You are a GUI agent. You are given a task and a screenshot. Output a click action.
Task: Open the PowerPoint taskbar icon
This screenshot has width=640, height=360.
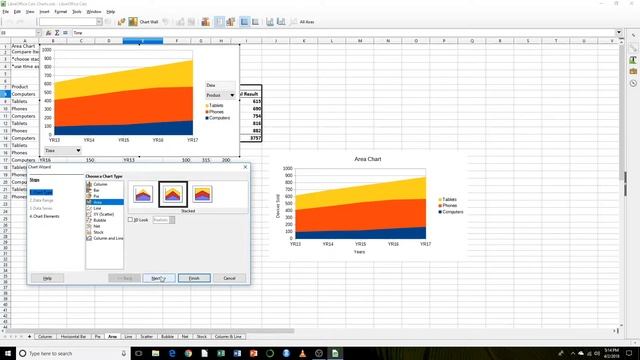(x=253, y=353)
